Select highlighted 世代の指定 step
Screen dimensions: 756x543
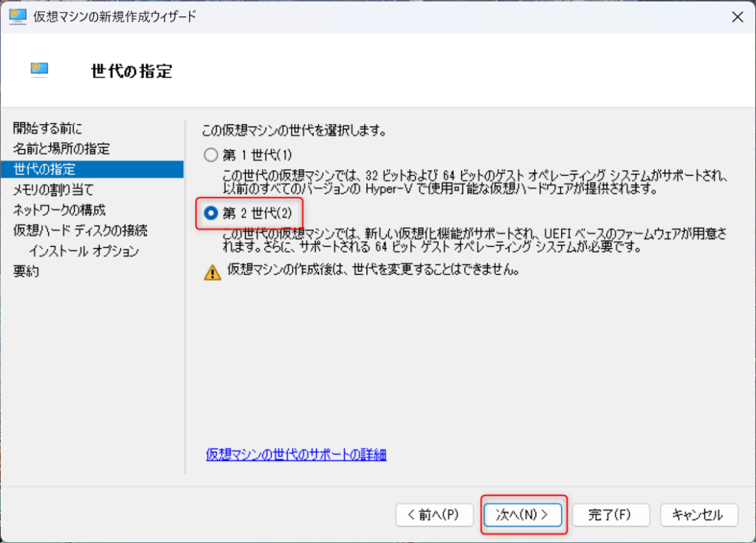pos(92,169)
